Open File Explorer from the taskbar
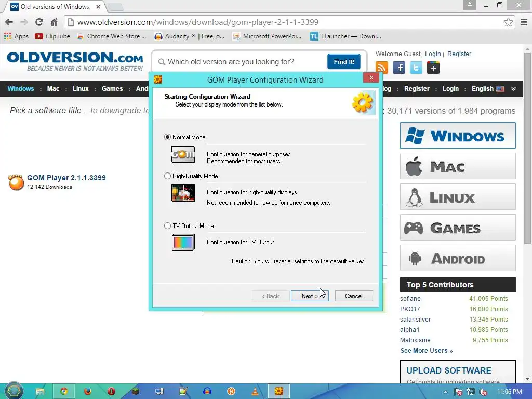Viewport: 532px width, 399px height. (x=40, y=392)
